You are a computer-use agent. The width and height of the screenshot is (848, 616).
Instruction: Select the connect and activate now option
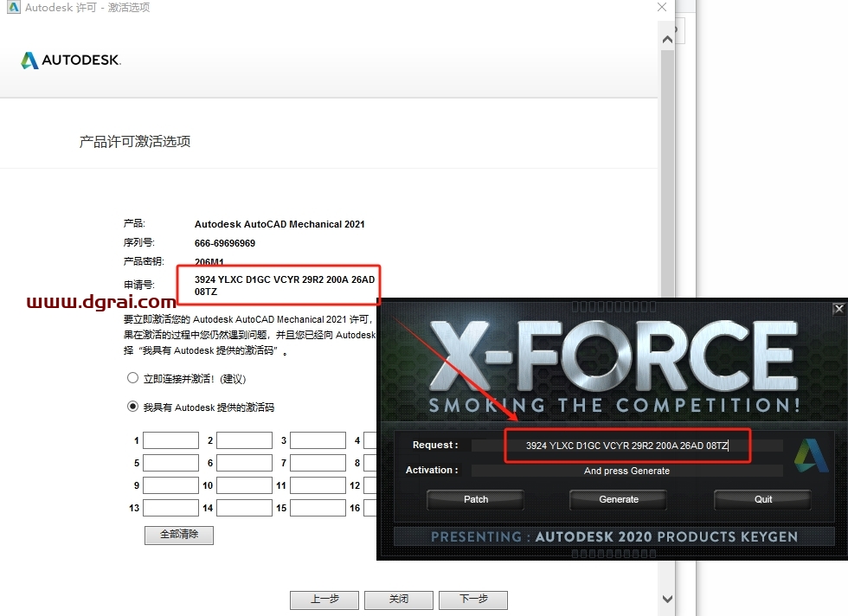coord(132,378)
